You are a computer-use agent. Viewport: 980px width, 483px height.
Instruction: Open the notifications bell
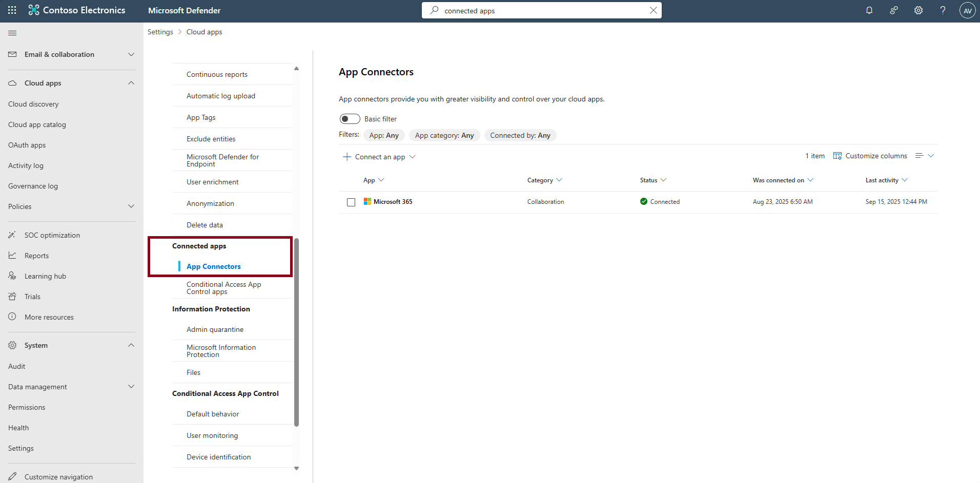coord(869,10)
